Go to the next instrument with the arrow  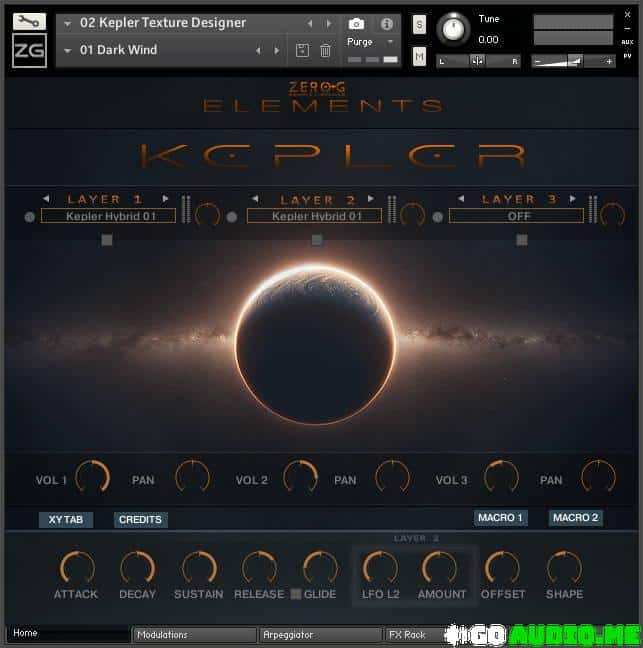coord(329,24)
